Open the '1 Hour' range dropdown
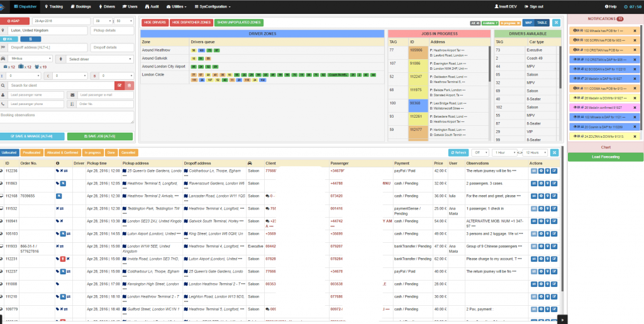 pyautogui.click(x=504, y=152)
